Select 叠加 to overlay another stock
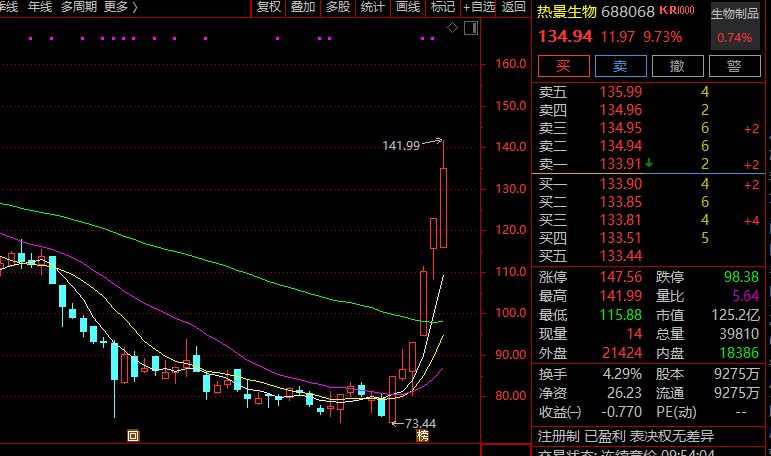The height and width of the screenshot is (456, 771). 303,7
